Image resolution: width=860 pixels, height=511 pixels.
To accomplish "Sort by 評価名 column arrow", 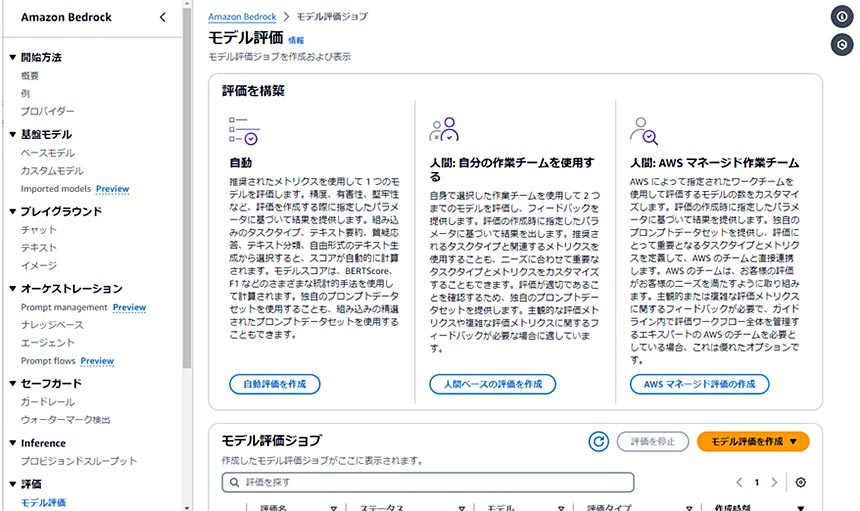I will point(333,508).
